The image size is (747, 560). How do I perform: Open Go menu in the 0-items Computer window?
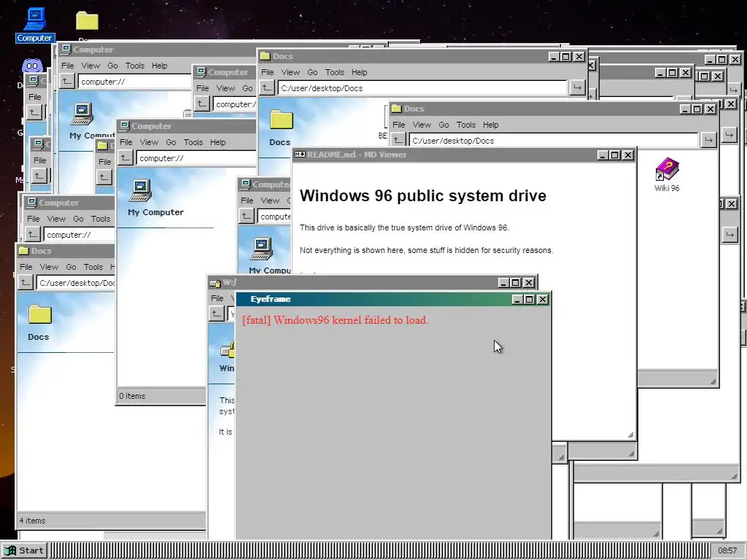pos(171,142)
